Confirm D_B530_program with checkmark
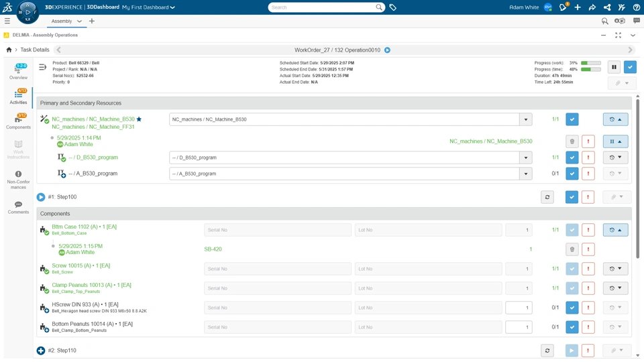644x362 pixels. (572, 158)
